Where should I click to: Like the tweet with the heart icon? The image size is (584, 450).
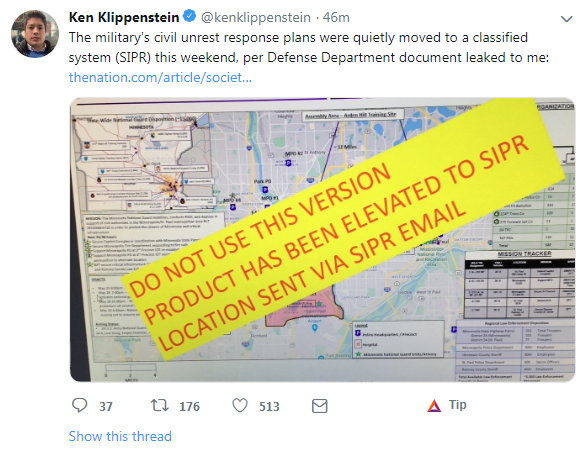click(240, 405)
